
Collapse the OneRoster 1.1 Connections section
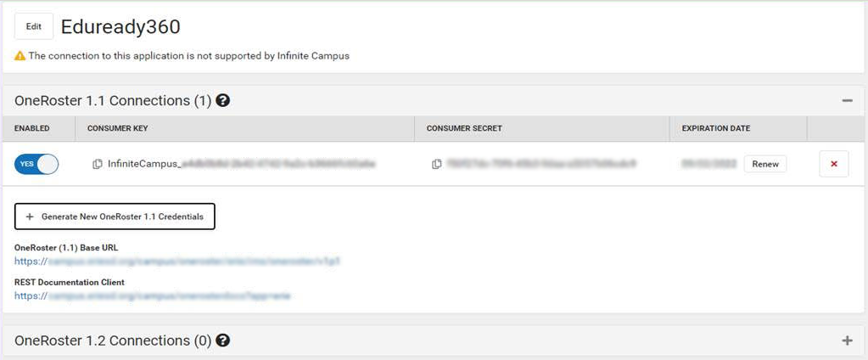click(x=847, y=101)
